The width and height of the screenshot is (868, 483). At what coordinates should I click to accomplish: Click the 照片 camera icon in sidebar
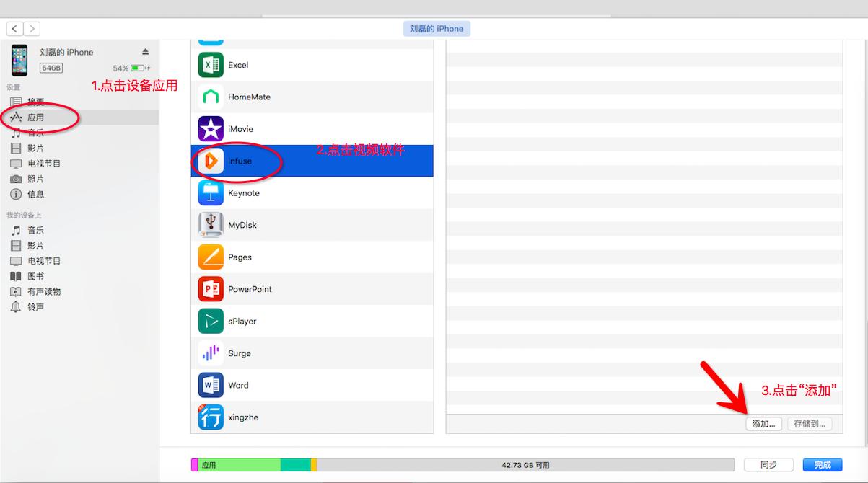pos(16,179)
